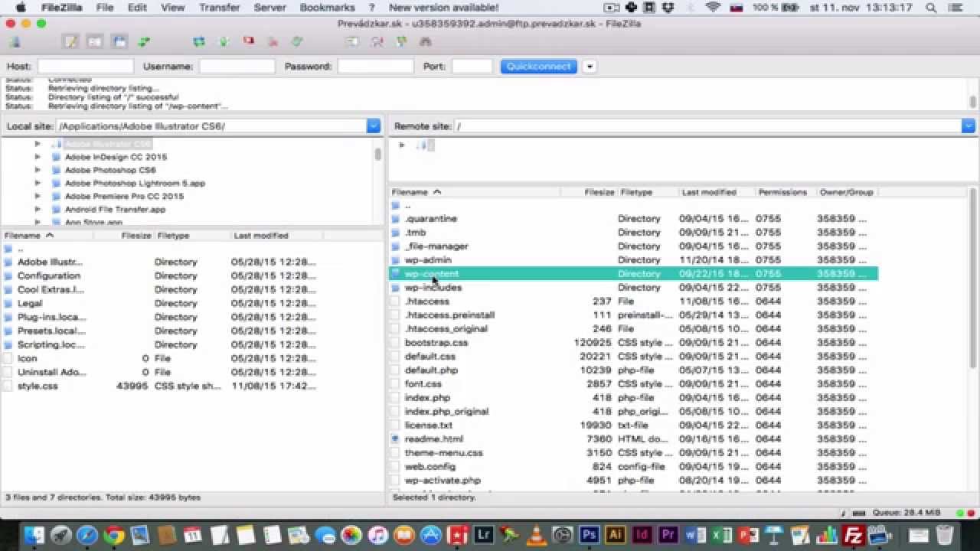This screenshot has width=980, height=551.
Task: Open the file search binoculars icon
Action: pyautogui.click(x=426, y=42)
